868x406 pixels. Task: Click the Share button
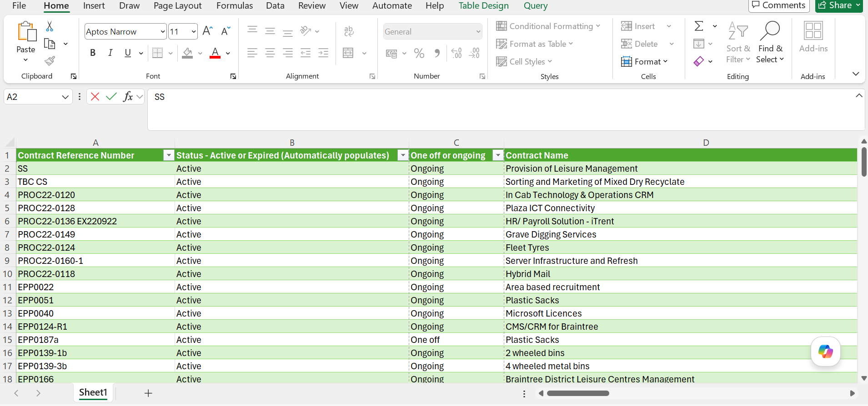pos(839,5)
